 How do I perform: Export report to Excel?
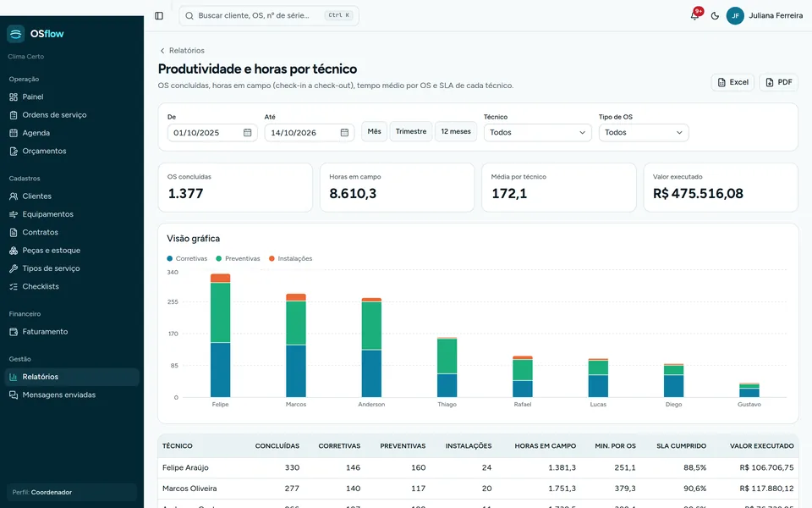pos(732,82)
